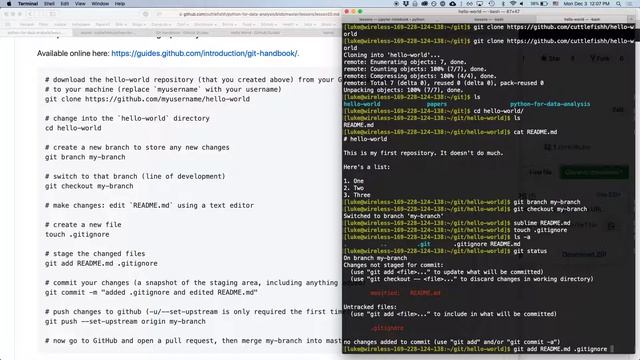Click the browser back arrow button
640x360 pixels.
[x=30, y=14]
